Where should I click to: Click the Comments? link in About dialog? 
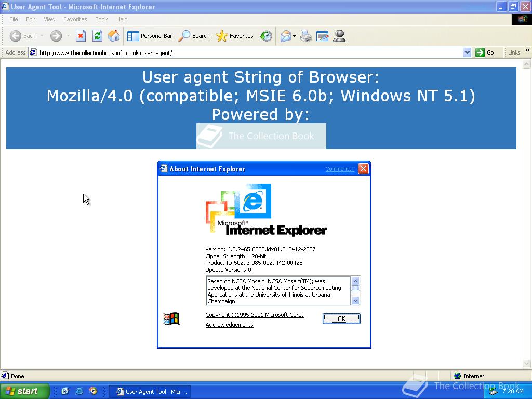pyautogui.click(x=340, y=169)
